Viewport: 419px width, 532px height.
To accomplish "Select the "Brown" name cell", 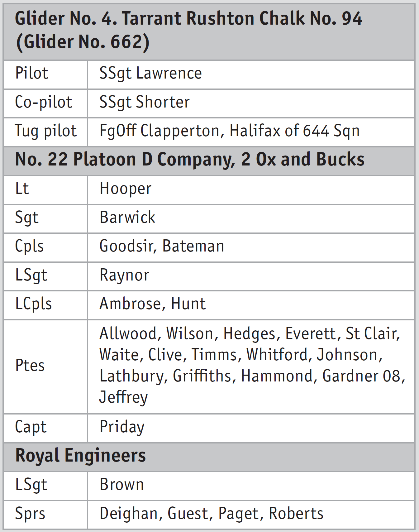I will (122, 485).
